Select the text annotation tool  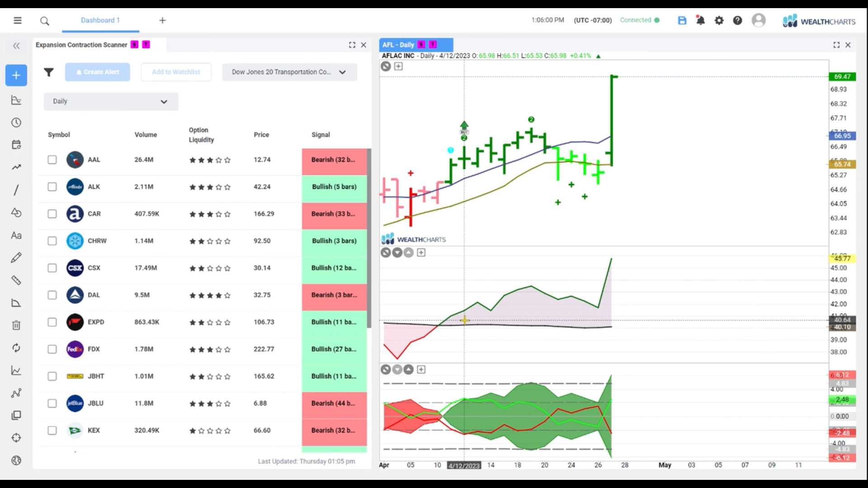[x=16, y=235]
